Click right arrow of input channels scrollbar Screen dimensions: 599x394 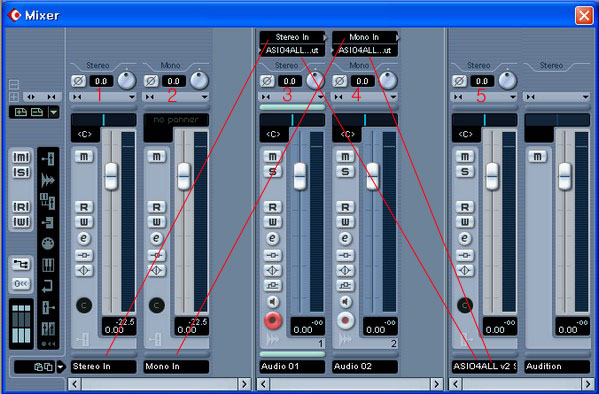click(x=244, y=384)
